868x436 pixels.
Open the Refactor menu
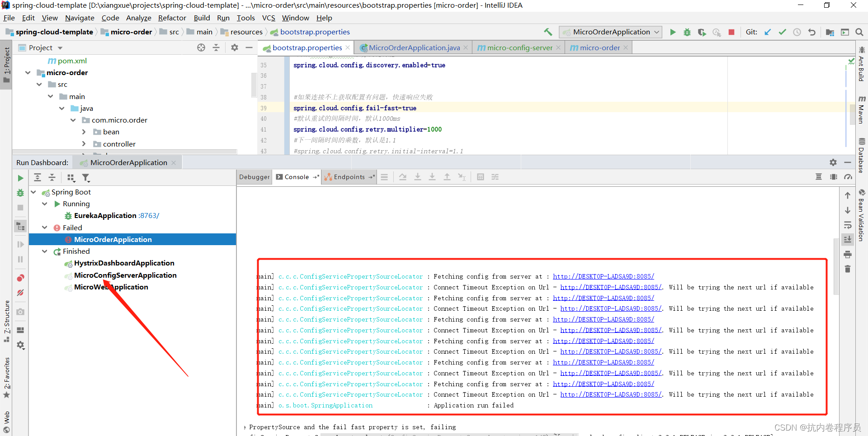tap(172, 18)
